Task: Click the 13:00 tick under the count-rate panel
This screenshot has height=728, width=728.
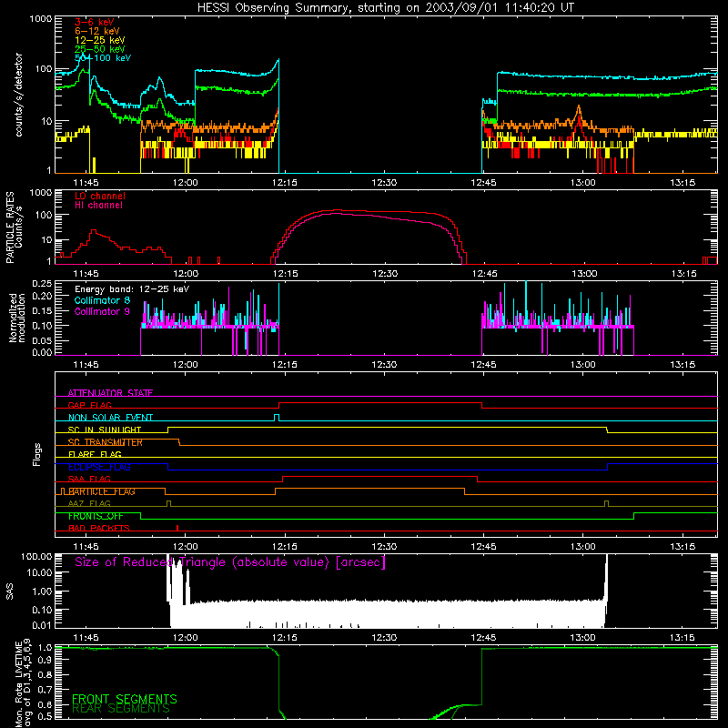Action: coord(583,183)
